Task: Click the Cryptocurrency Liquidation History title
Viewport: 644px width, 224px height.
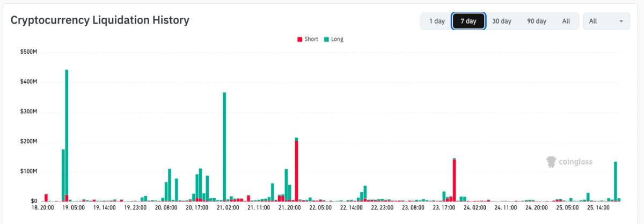Action: (100, 20)
